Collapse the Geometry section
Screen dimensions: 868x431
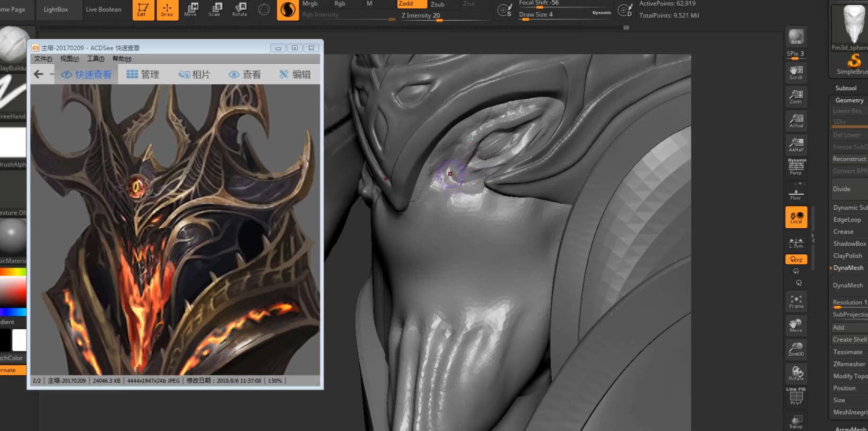tap(849, 100)
